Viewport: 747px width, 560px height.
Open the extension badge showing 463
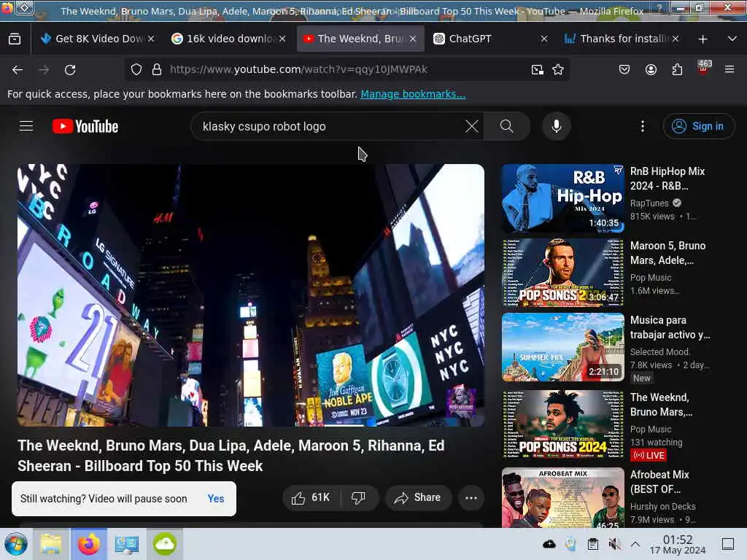click(x=704, y=68)
